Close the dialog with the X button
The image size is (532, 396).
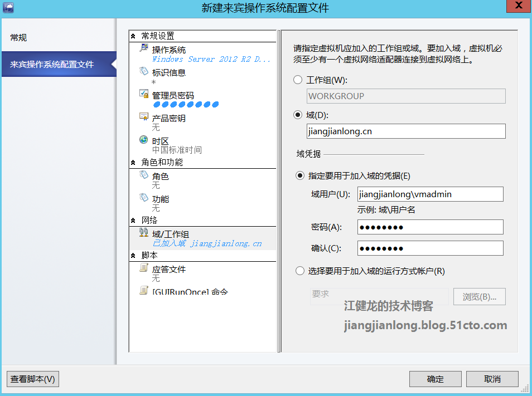[x=519, y=6]
